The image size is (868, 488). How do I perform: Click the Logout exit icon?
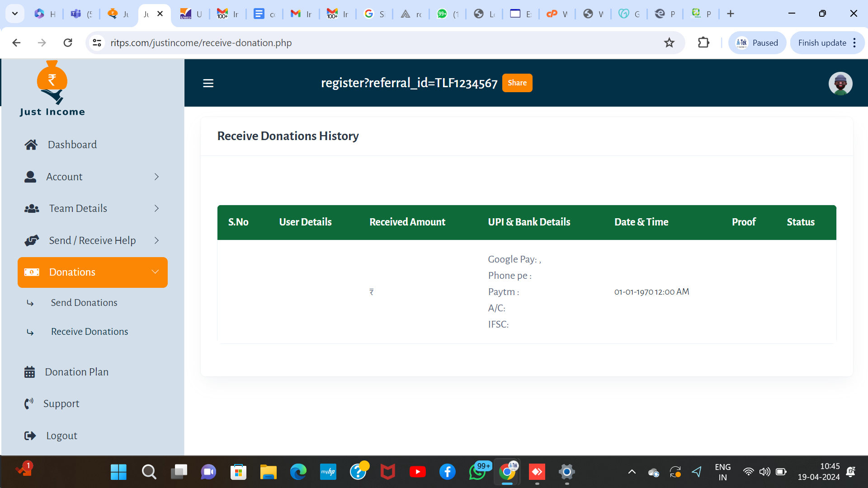point(30,436)
